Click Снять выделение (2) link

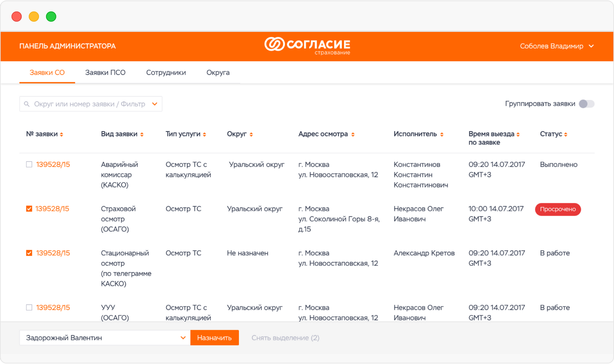tap(285, 338)
